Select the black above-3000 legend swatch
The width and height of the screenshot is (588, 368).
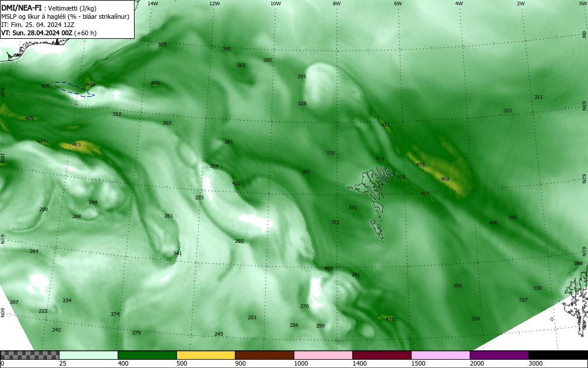tap(558, 355)
